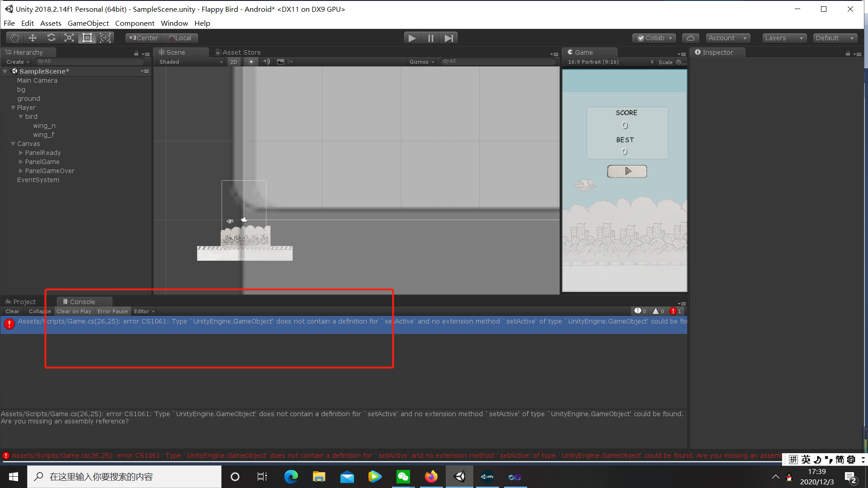Click the Collapse button in Console
This screenshot has height=488, width=868.
click(39, 310)
